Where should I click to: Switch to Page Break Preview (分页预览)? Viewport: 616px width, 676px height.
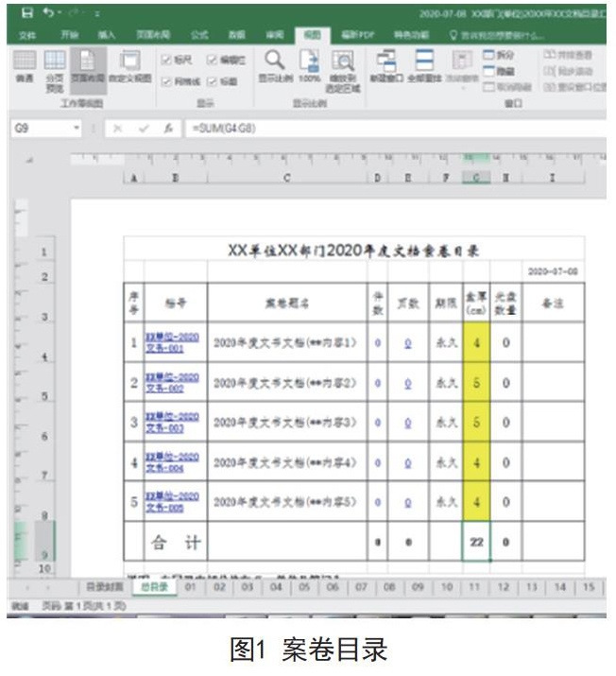(x=55, y=71)
